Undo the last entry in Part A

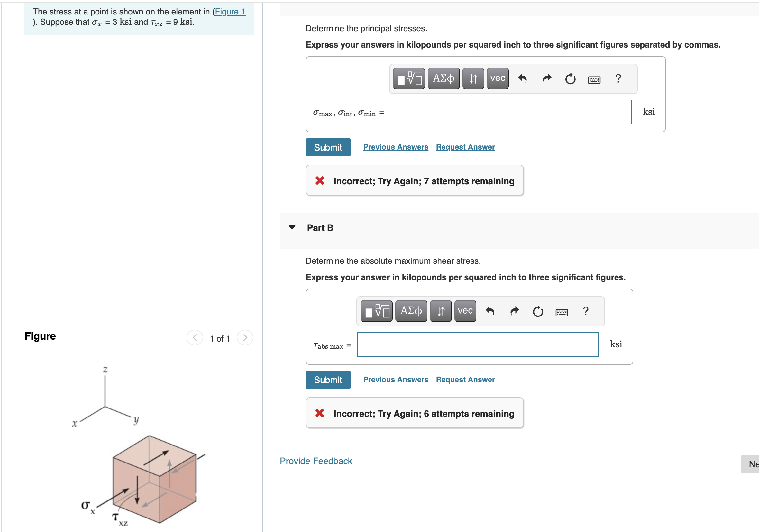pos(523,78)
